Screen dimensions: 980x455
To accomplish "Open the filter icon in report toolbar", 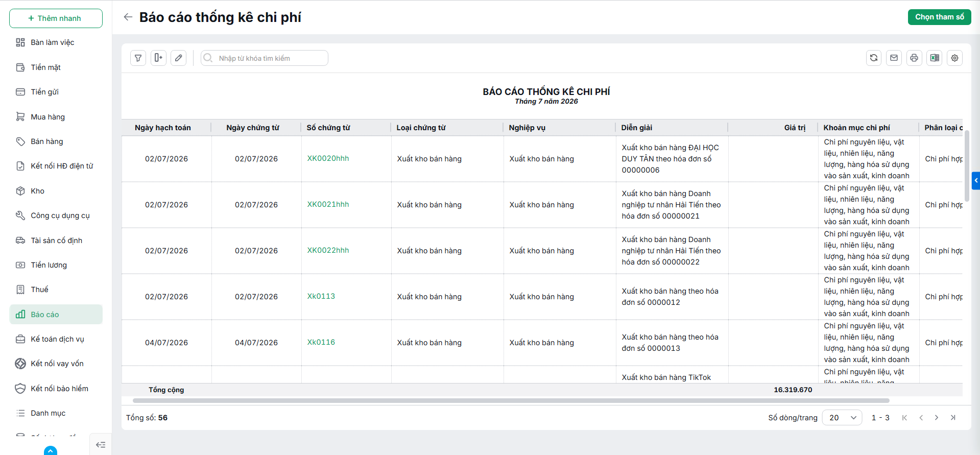I will click(138, 58).
